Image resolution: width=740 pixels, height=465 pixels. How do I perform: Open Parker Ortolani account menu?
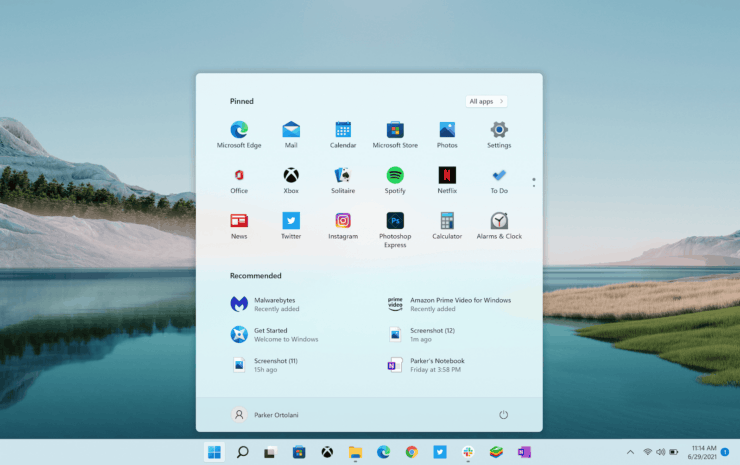click(x=265, y=414)
